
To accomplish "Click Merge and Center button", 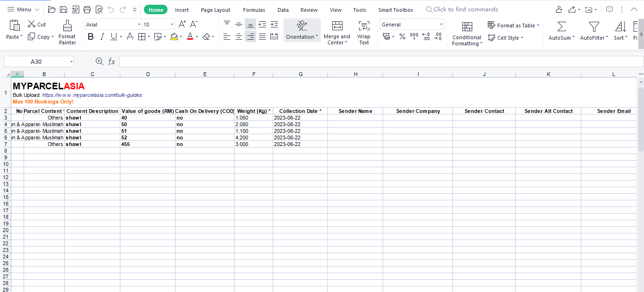I will click(x=337, y=33).
